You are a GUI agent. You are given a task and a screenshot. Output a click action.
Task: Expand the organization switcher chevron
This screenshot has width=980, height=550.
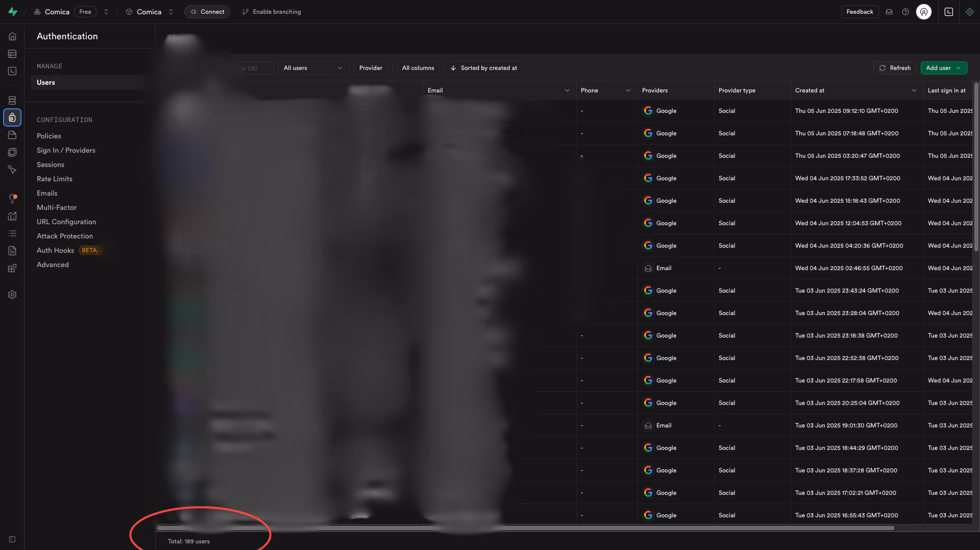point(106,12)
